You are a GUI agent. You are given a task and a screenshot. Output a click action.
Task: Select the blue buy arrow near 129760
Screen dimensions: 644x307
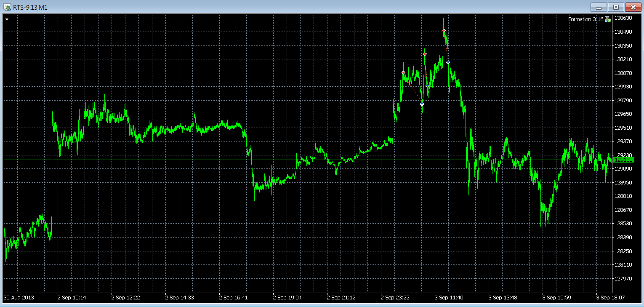[422, 104]
